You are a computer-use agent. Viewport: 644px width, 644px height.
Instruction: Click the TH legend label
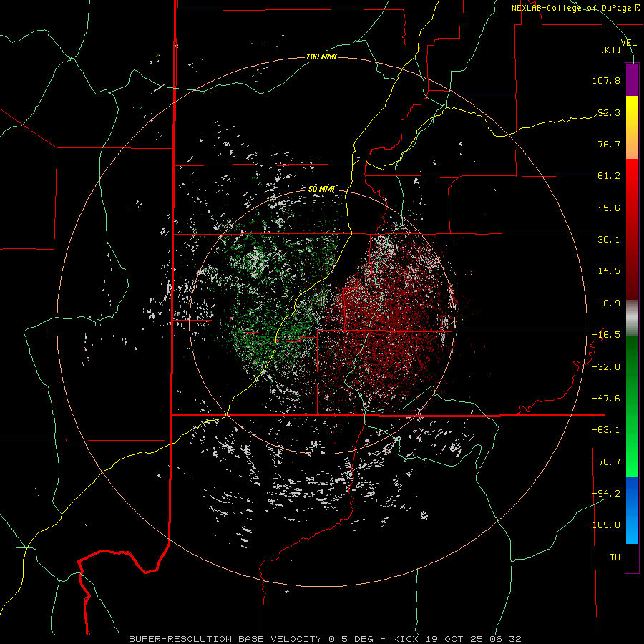click(615, 557)
